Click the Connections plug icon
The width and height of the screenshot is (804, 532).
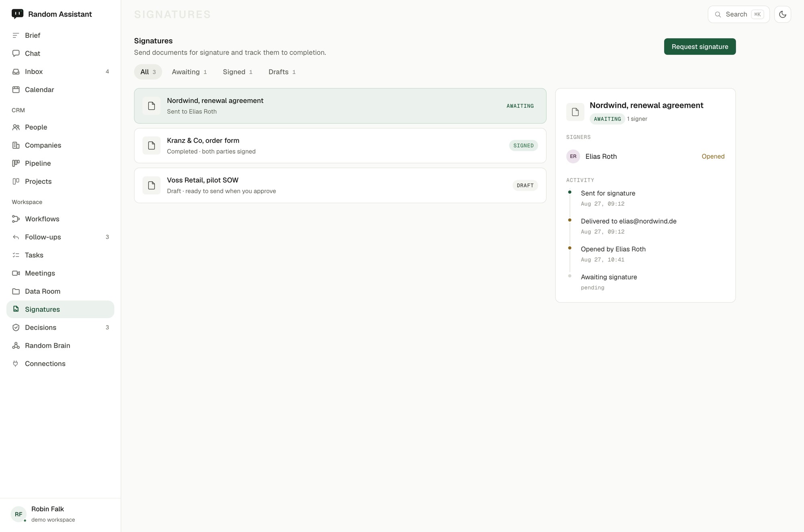click(16, 364)
